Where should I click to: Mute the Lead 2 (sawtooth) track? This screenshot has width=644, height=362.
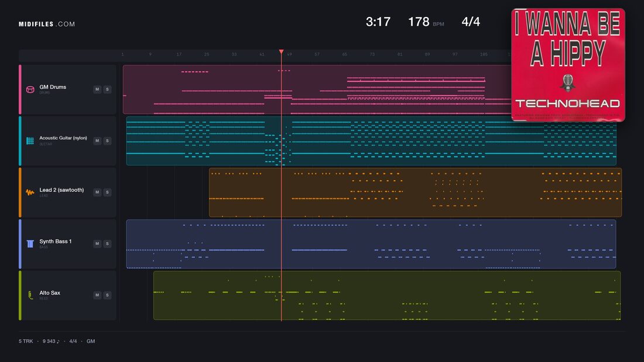click(97, 192)
